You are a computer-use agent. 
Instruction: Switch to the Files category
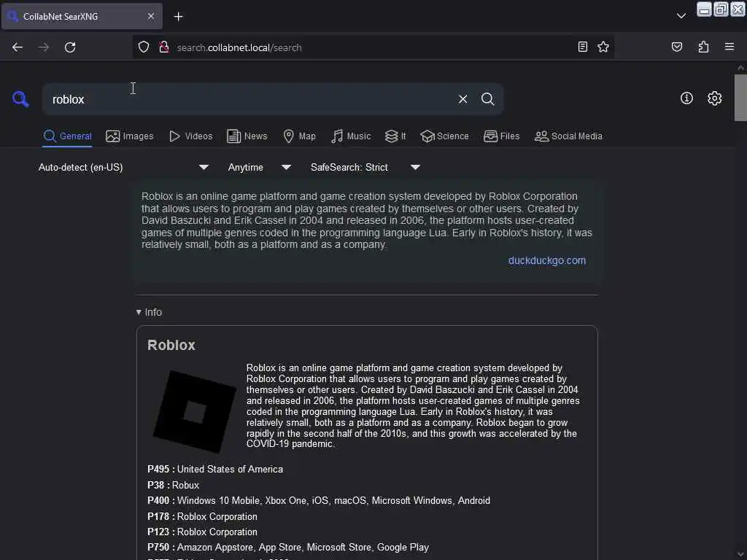point(501,136)
